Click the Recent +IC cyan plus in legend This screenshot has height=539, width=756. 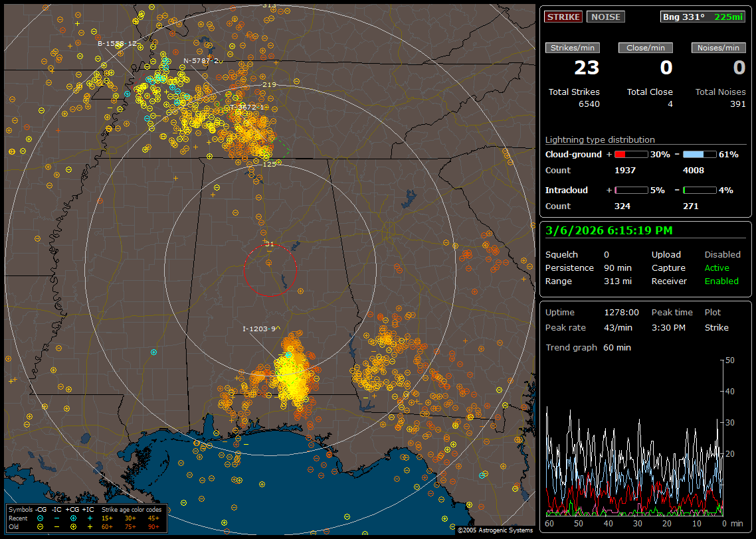pos(90,518)
